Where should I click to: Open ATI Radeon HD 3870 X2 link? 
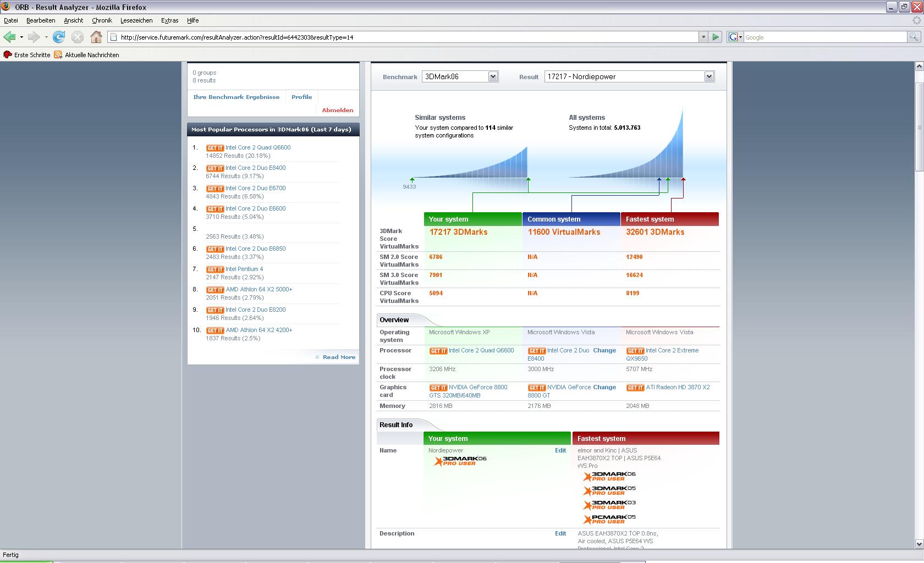(x=678, y=388)
